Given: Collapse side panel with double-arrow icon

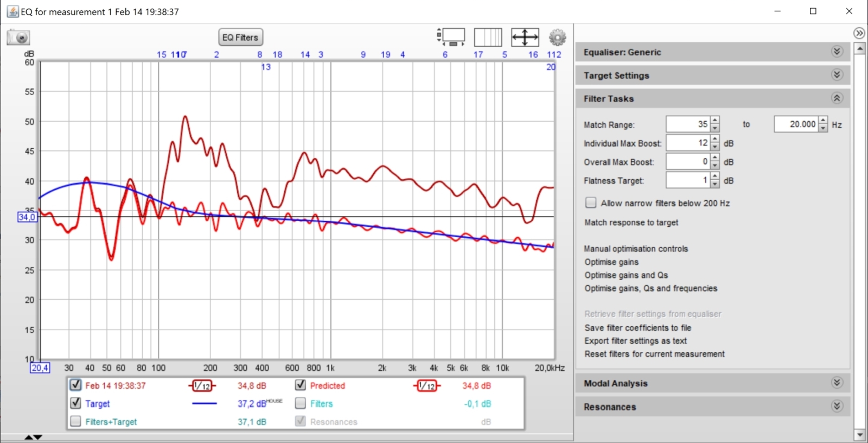Looking at the screenshot, I should pos(859,33).
